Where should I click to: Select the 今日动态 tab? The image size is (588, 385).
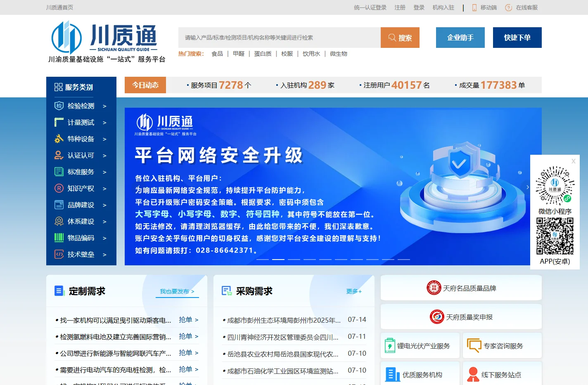145,85
